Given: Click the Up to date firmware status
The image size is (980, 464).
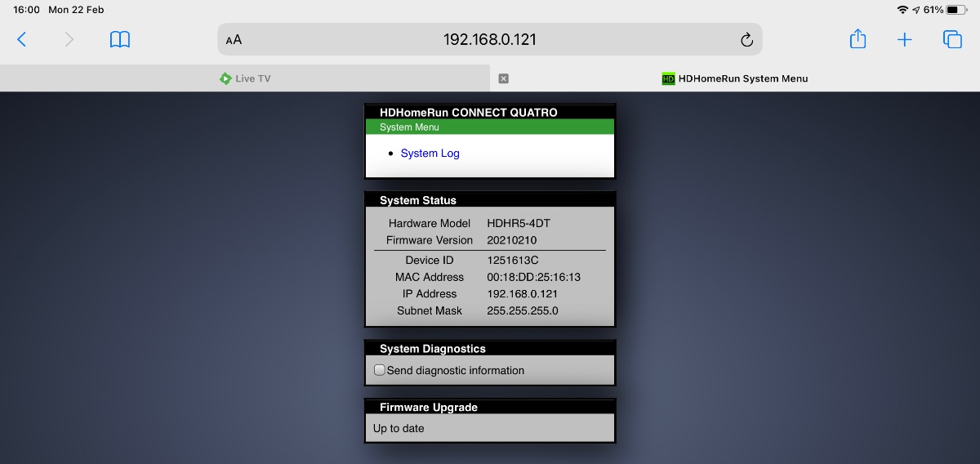Looking at the screenshot, I should 399,428.
